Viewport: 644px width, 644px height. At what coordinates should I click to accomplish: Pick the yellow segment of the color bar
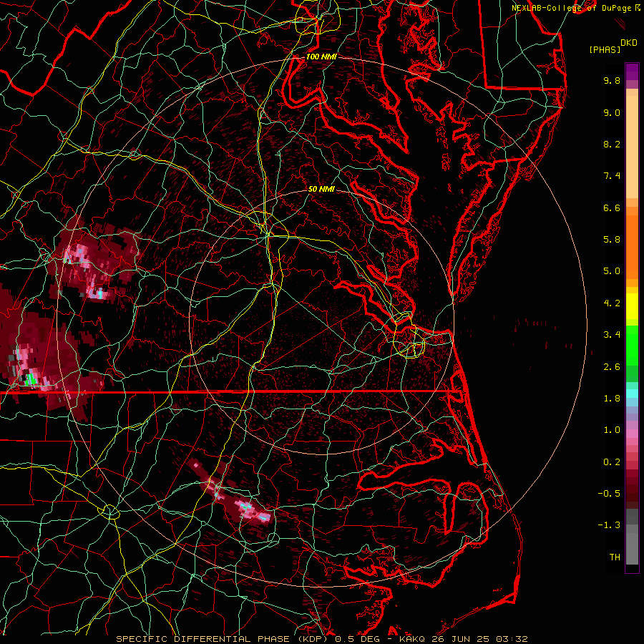[632, 306]
